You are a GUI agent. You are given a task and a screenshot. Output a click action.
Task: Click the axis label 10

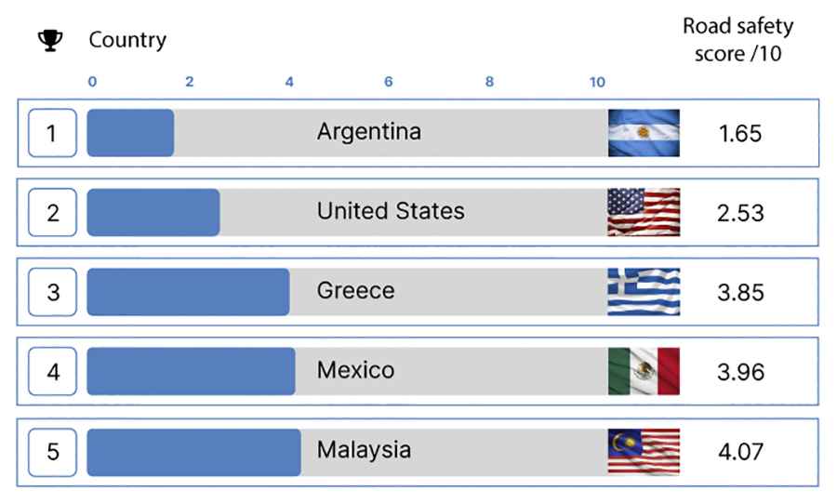[597, 82]
